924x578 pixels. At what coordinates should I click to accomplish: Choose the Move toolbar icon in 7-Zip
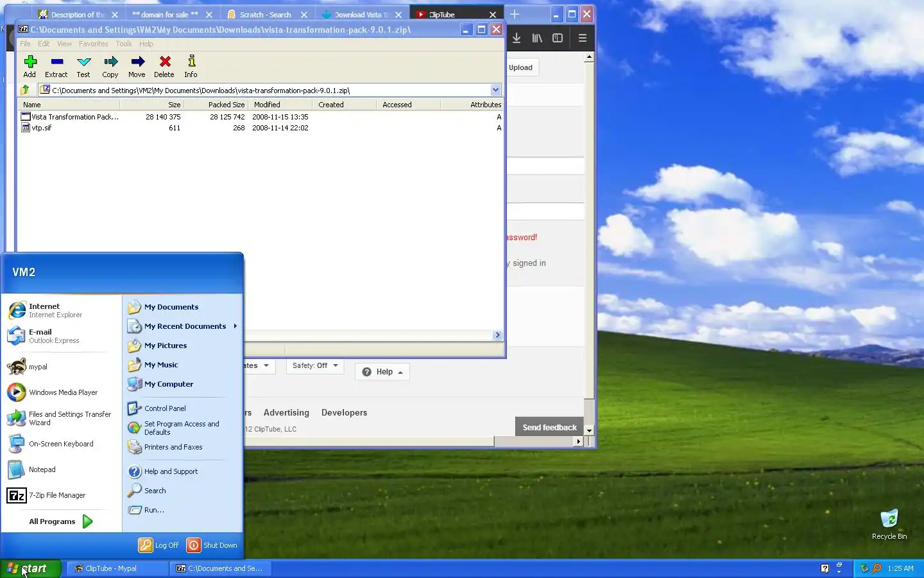[137, 66]
